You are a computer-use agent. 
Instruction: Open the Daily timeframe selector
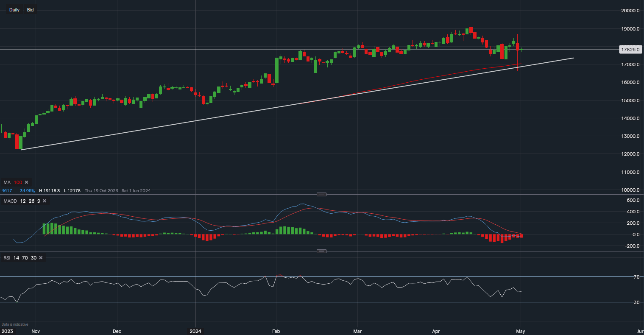[x=14, y=9]
